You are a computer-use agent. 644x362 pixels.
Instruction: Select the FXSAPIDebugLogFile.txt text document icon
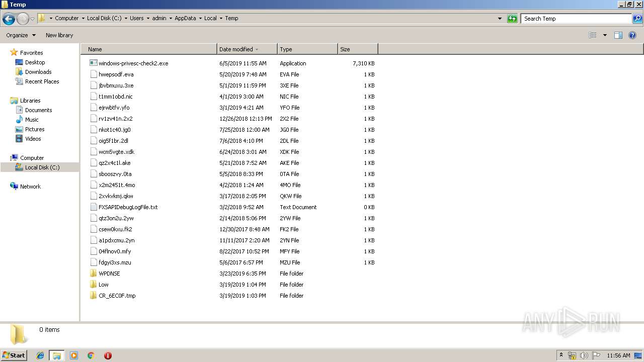(93, 207)
